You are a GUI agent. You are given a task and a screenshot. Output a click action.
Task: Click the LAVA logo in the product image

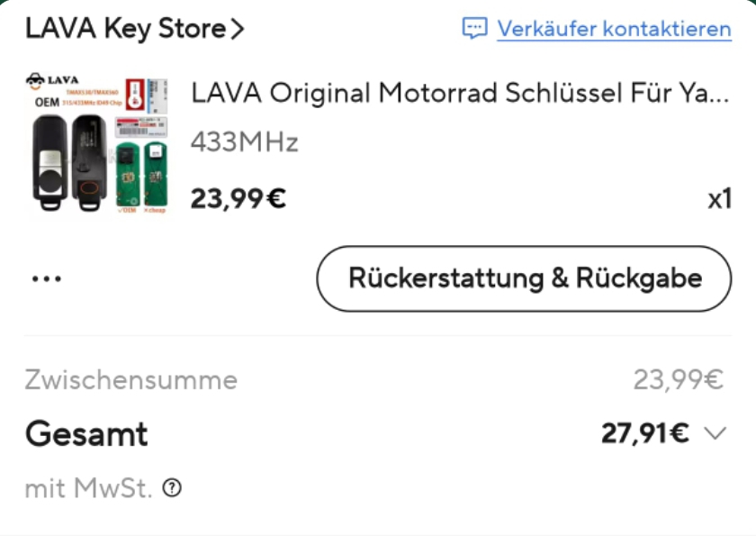pos(54,81)
